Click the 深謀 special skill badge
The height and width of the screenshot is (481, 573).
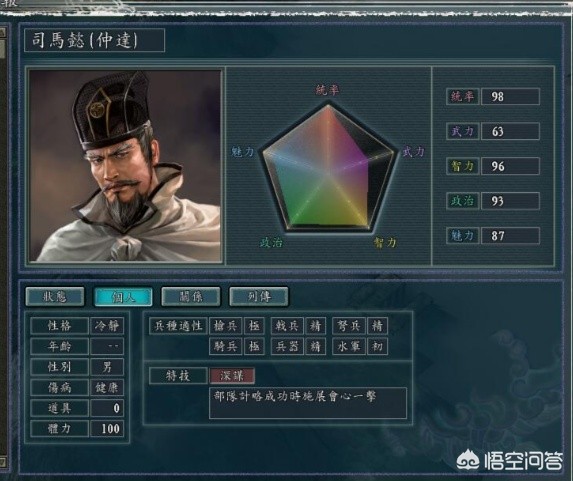click(232, 376)
